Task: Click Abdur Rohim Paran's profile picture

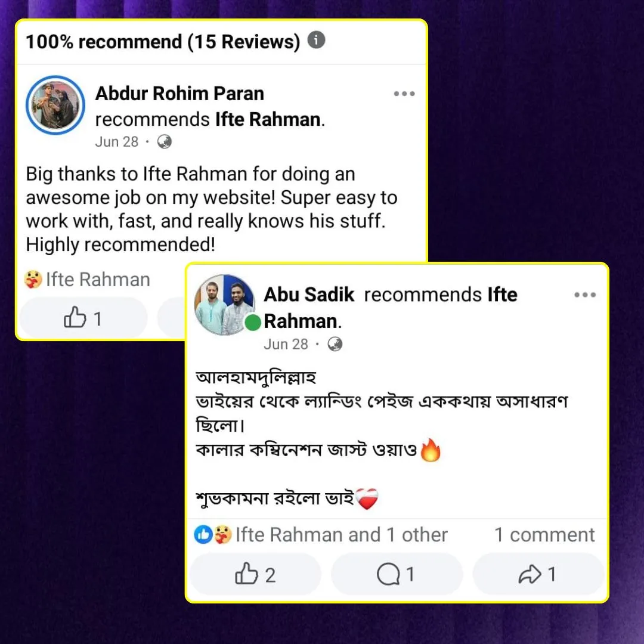Action: coord(55,105)
